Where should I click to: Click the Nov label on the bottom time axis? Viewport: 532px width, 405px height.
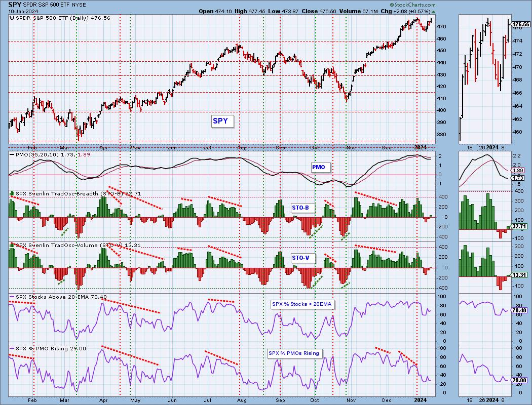pyautogui.click(x=351, y=400)
